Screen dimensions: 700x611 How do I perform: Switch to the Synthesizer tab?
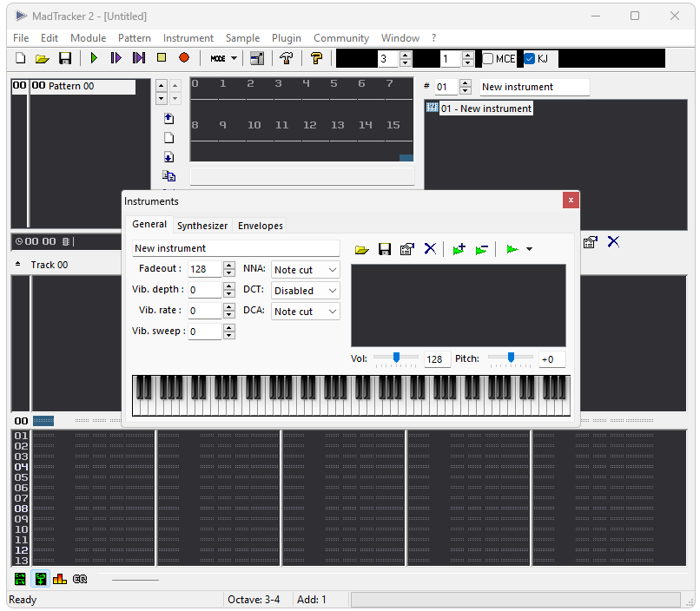pos(202,226)
